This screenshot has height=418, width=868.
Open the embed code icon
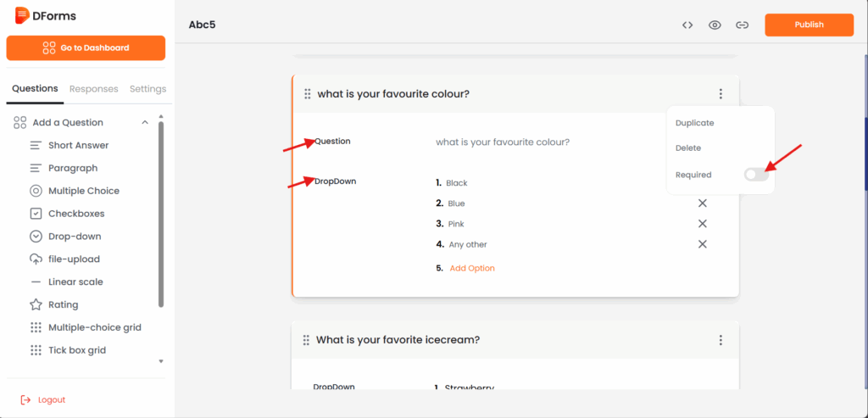pos(687,25)
